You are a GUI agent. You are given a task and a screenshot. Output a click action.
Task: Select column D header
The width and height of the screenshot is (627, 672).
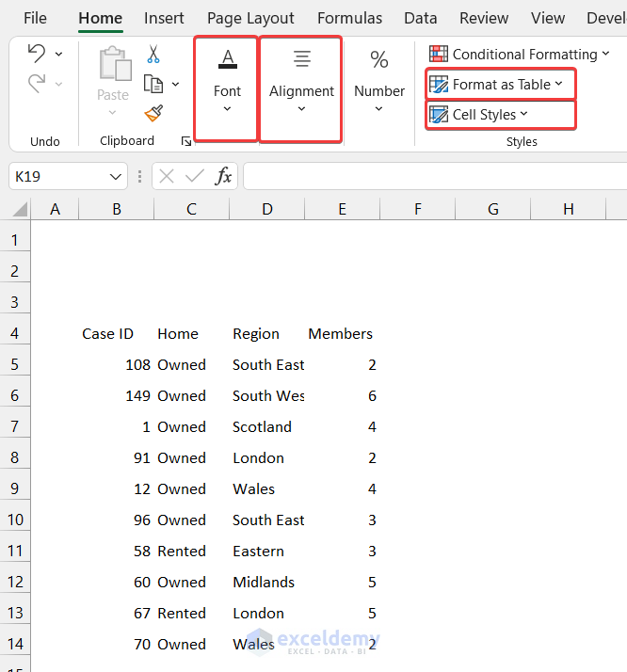coord(267,209)
